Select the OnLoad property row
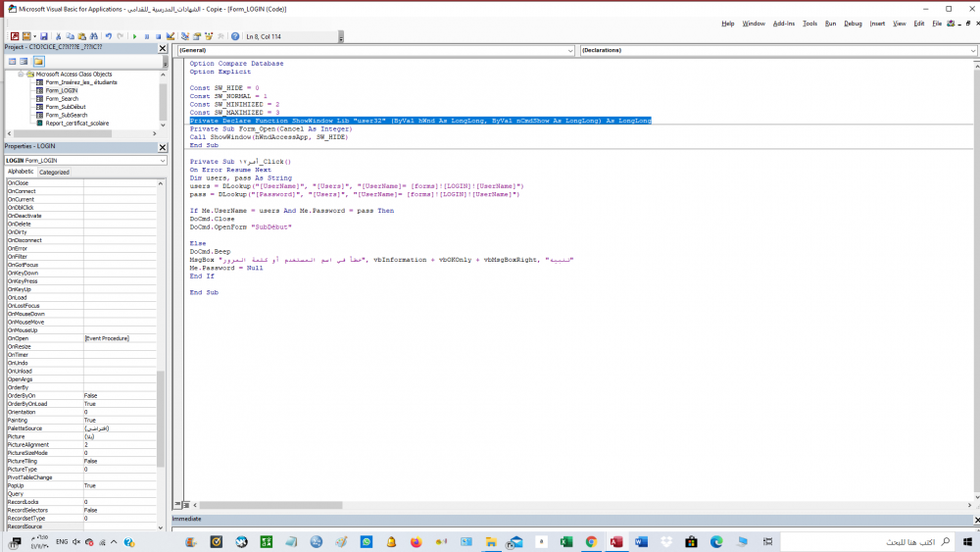980x552 pixels. click(x=81, y=297)
